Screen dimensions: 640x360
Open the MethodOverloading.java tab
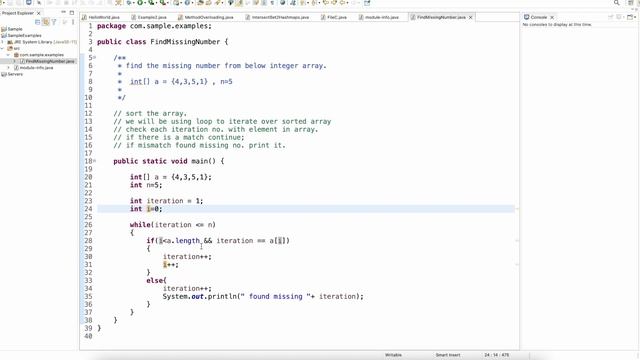coord(206,17)
